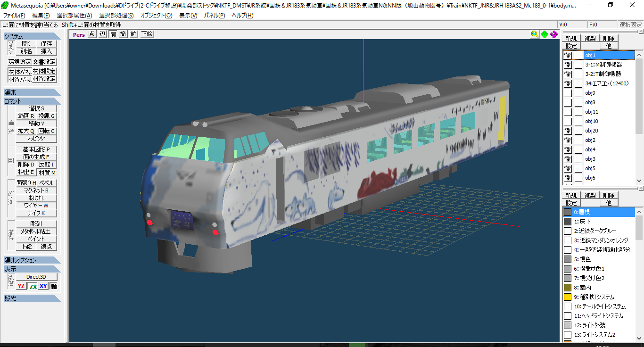
Task: Hide 34:エアコン(12400) using its eye icon
Action: pos(568,83)
